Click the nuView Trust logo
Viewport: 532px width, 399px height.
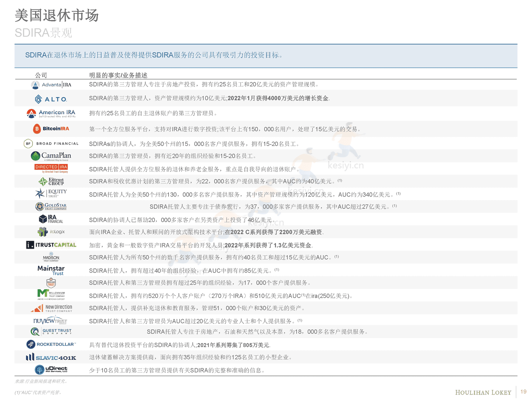(x=51, y=320)
